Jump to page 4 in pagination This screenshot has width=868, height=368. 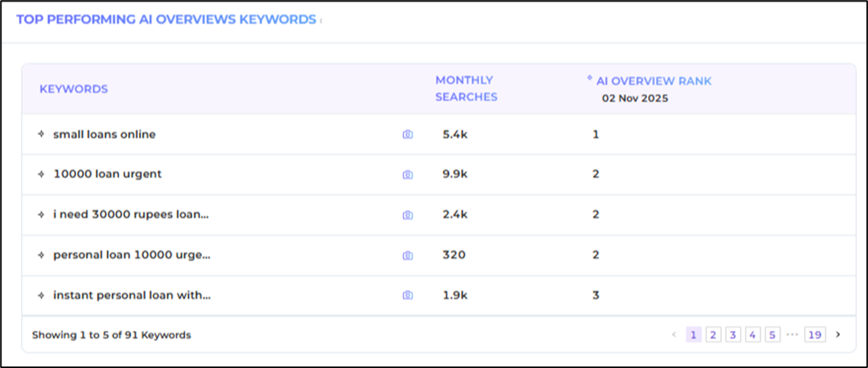[x=752, y=334]
